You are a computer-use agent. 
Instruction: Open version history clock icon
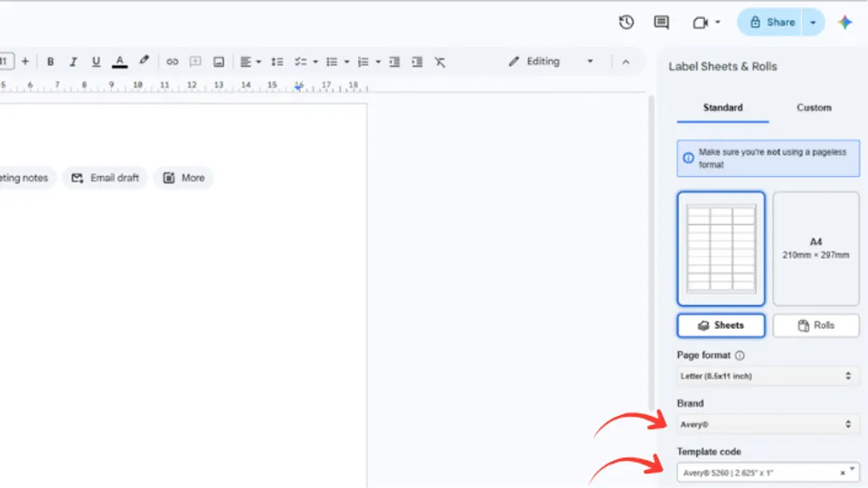626,22
